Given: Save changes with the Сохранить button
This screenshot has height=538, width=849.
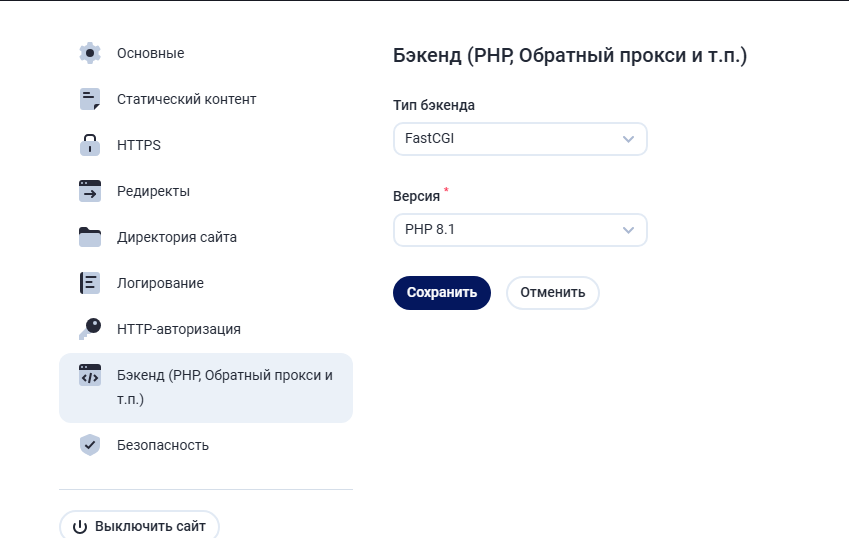Looking at the screenshot, I should click(442, 293).
